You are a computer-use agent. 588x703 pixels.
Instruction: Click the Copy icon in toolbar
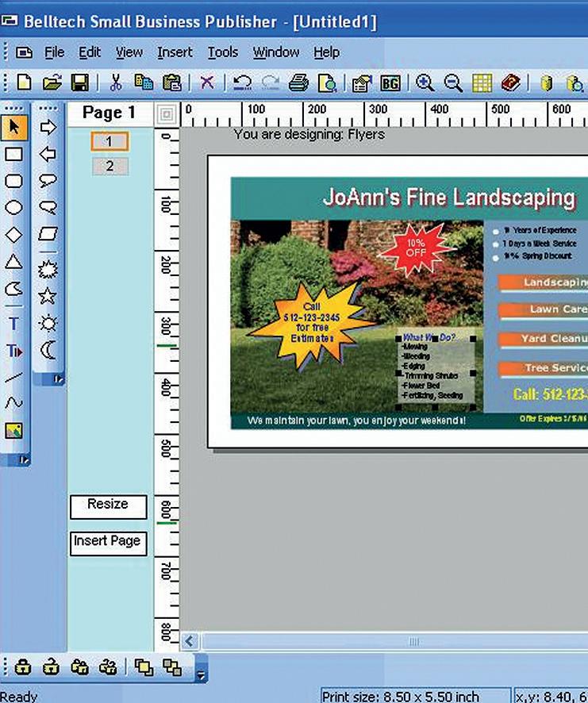point(144,83)
